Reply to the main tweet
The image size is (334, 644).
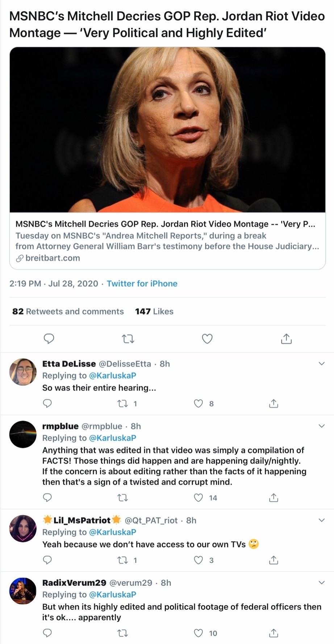[x=49, y=339]
